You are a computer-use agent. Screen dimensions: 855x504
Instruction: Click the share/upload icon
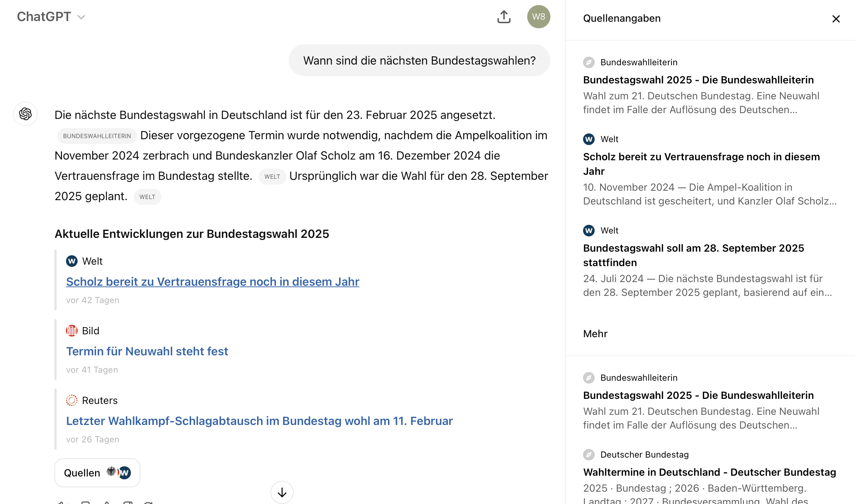504,17
